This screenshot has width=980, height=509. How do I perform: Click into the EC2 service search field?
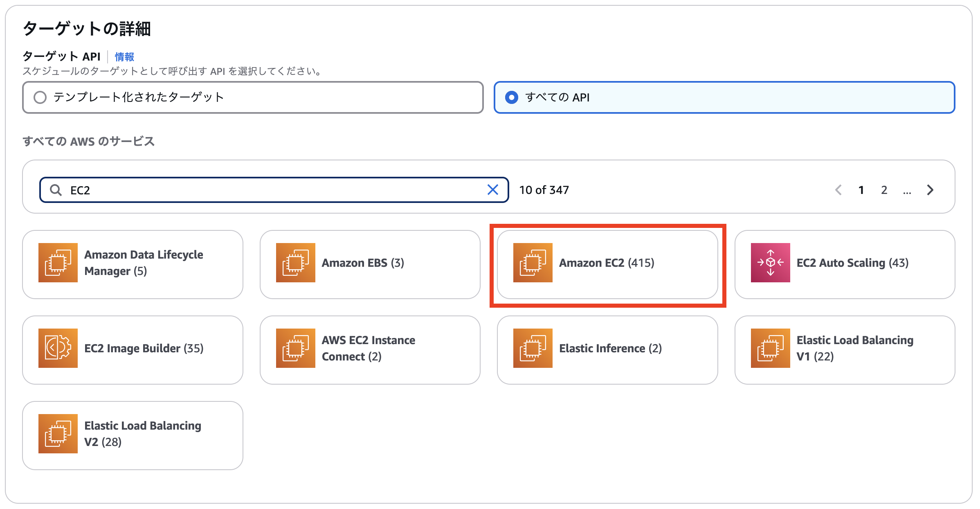[274, 190]
